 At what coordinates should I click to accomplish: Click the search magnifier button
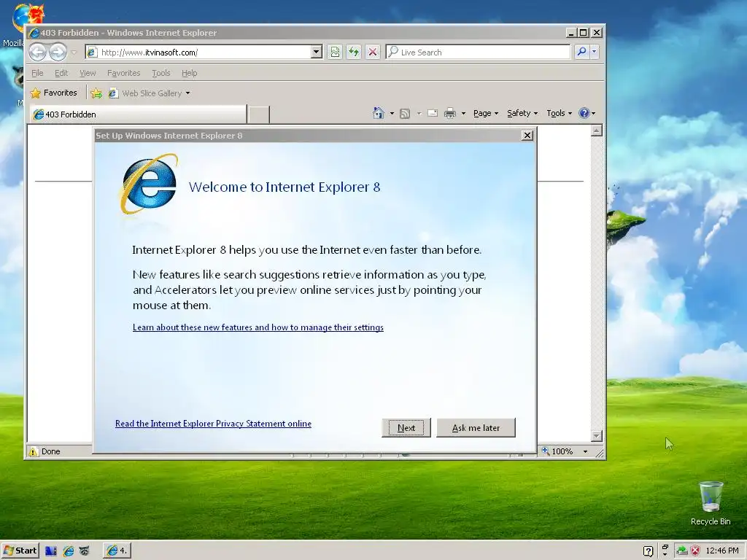tap(581, 52)
